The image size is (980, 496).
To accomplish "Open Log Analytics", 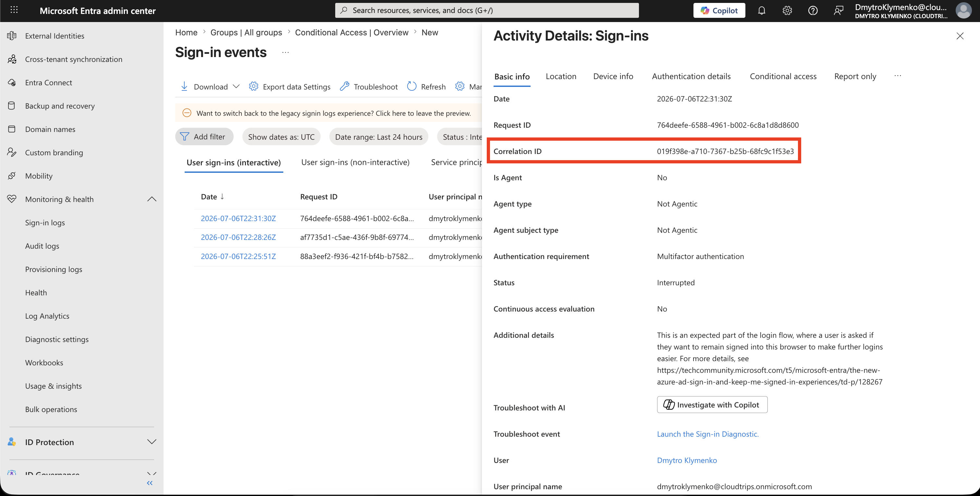I will pos(47,316).
